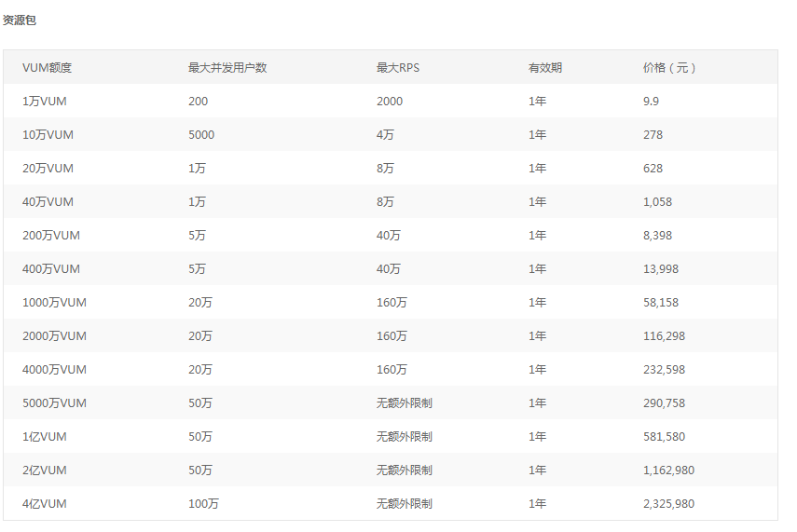Click 160万 in the 1000万VUM row

coord(392,302)
